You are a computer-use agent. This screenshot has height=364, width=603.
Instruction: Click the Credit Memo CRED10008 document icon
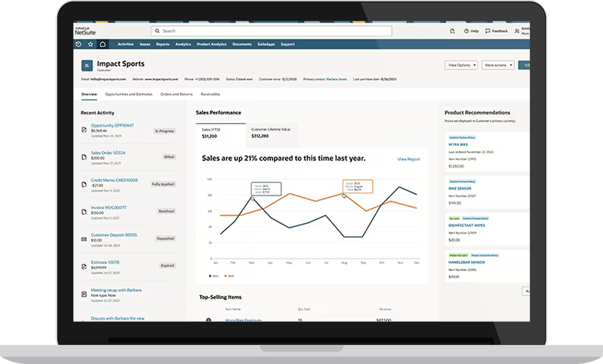click(84, 184)
